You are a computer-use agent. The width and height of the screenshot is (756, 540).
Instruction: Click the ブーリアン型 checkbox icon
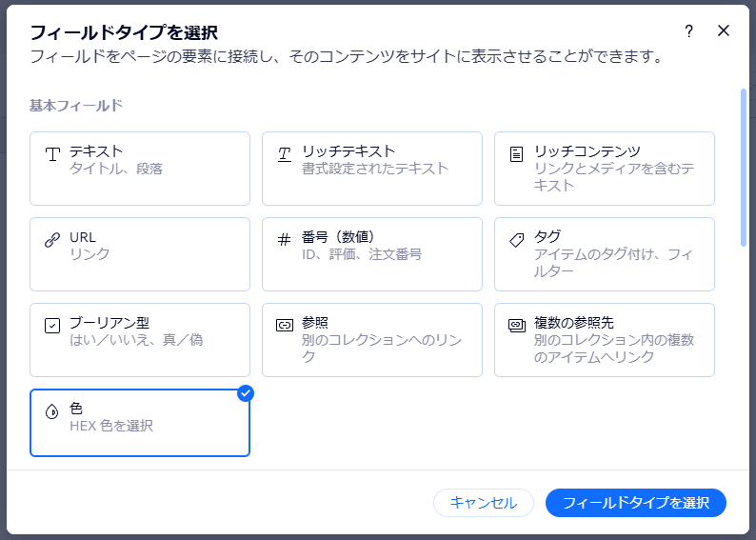click(x=52, y=326)
